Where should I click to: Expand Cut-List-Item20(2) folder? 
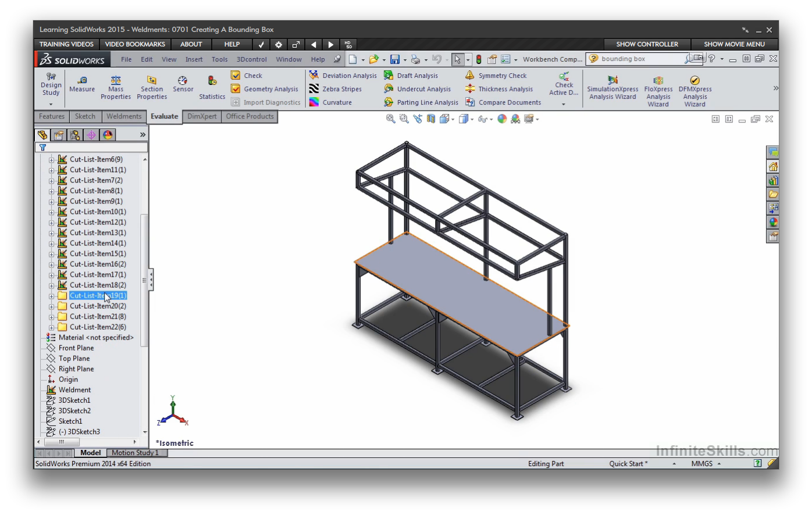[x=51, y=306]
